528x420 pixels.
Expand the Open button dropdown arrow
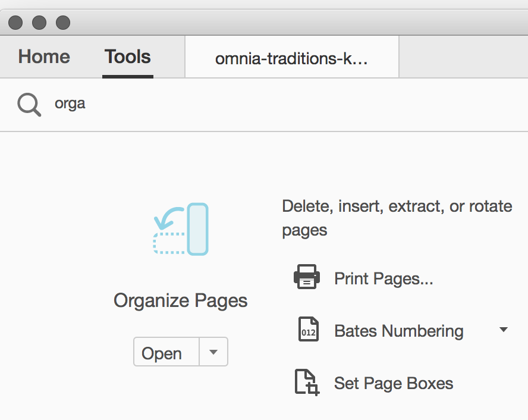click(213, 352)
